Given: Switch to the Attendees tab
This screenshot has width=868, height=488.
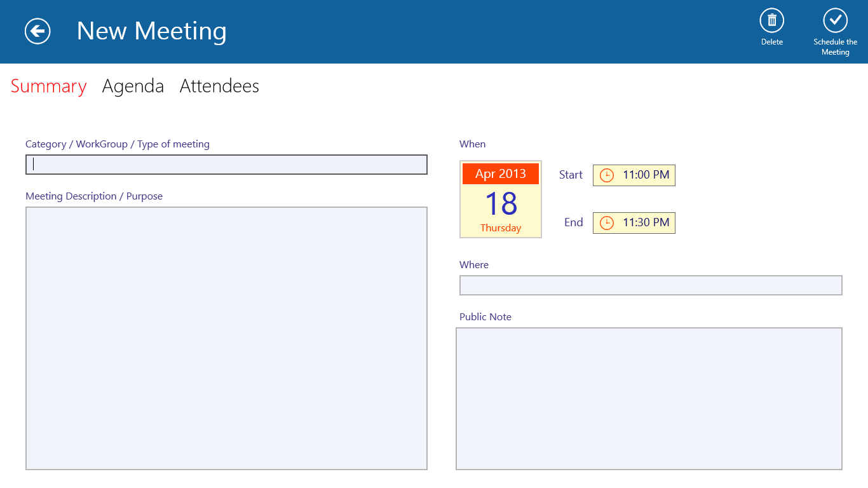Looking at the screenshot, I should 219,86.
